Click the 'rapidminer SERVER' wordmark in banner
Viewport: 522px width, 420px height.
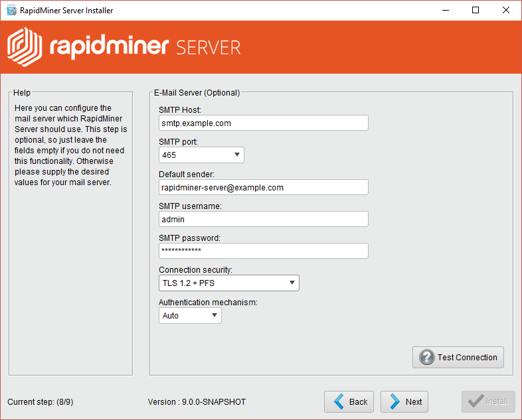(145, 47)
